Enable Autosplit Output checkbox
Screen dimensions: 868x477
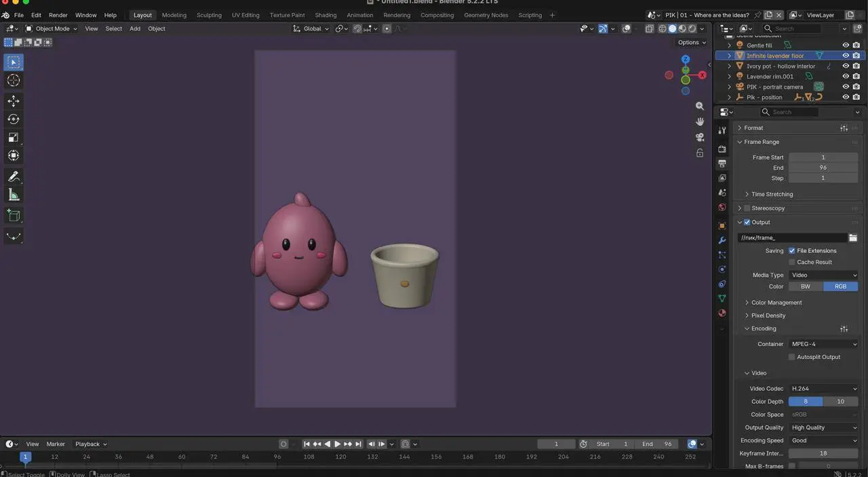pyautogui.click(x=792, y=358)
